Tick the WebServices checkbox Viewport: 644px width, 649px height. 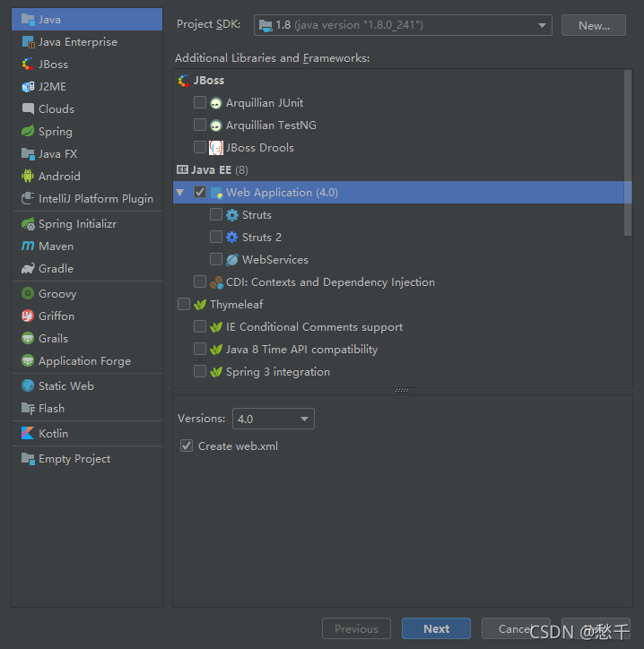[x=216, y=259]
